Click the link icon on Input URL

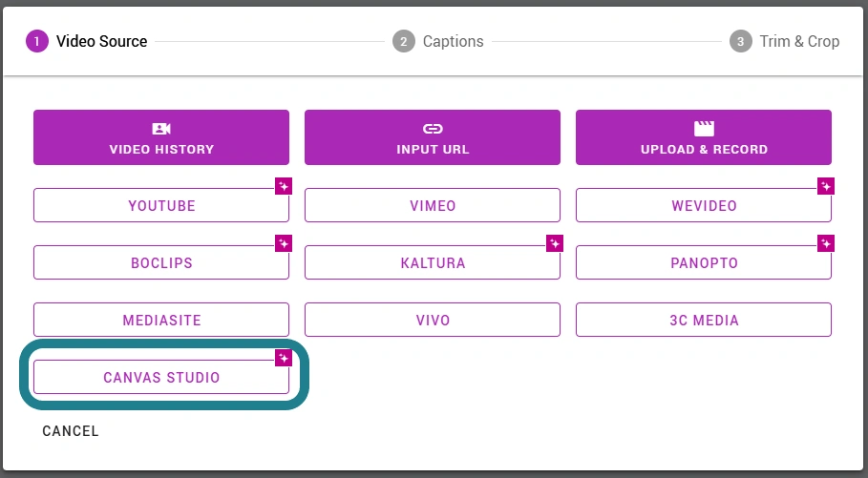click(433, 129)
